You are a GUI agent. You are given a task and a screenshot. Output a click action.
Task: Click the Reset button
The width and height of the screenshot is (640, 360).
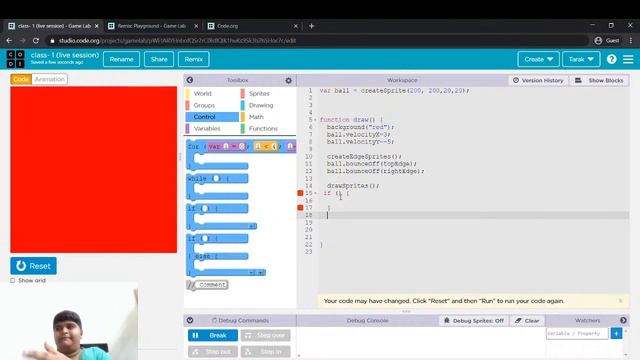pyautogui.click(x=33, y=266)
